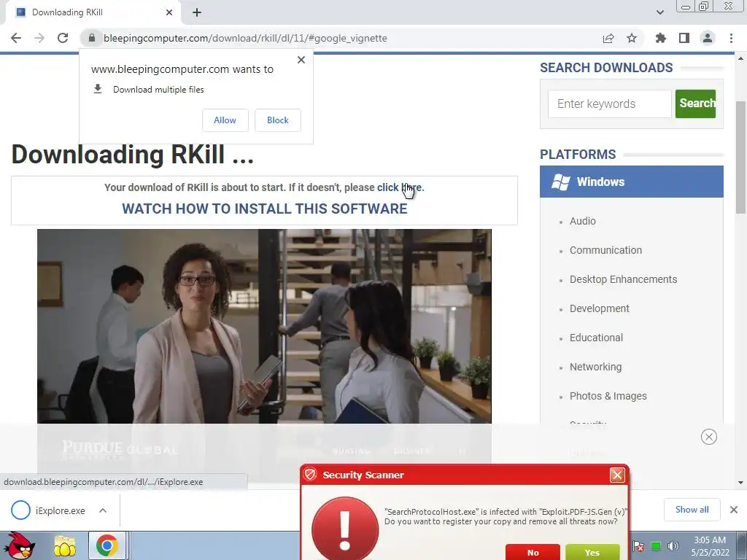The image size is (747, 560).
Task: Choose Yes in Security Scanner dialog
Action: 592,552
